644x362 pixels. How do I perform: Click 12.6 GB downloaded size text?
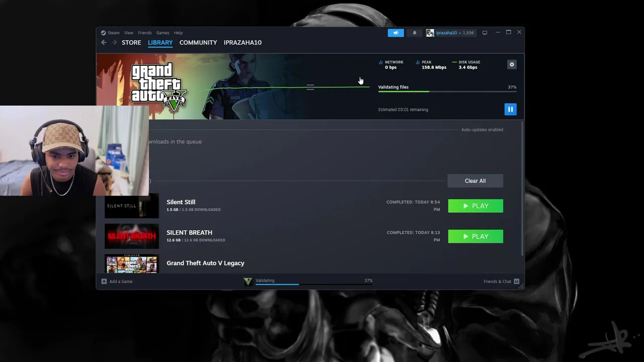pyautogui.click(x=196, y=240)
